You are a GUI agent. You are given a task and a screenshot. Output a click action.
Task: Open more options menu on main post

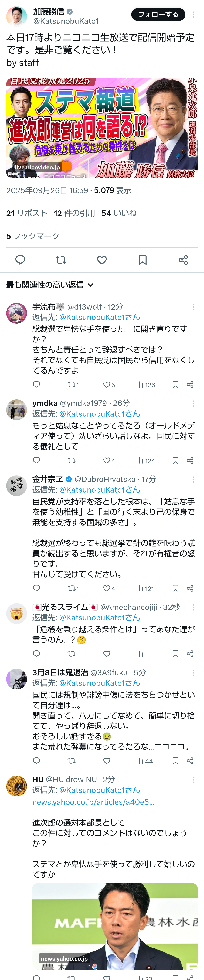tap(193, 15)
